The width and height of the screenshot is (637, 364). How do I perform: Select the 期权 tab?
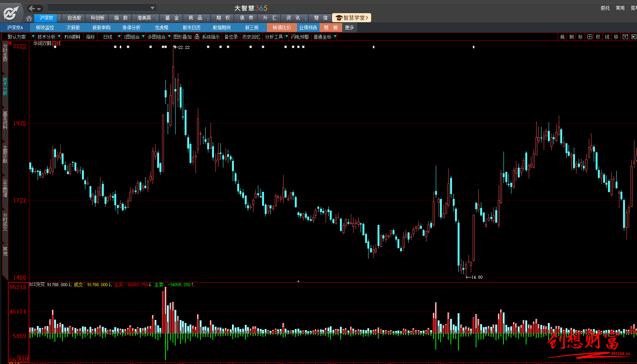click(223, 18)
